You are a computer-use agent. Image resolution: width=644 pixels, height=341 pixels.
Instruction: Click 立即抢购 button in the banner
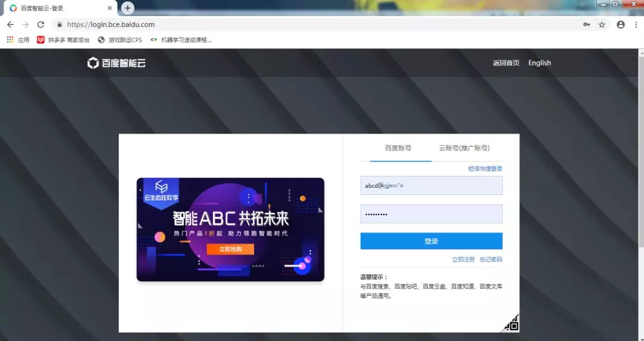(230, 249)
